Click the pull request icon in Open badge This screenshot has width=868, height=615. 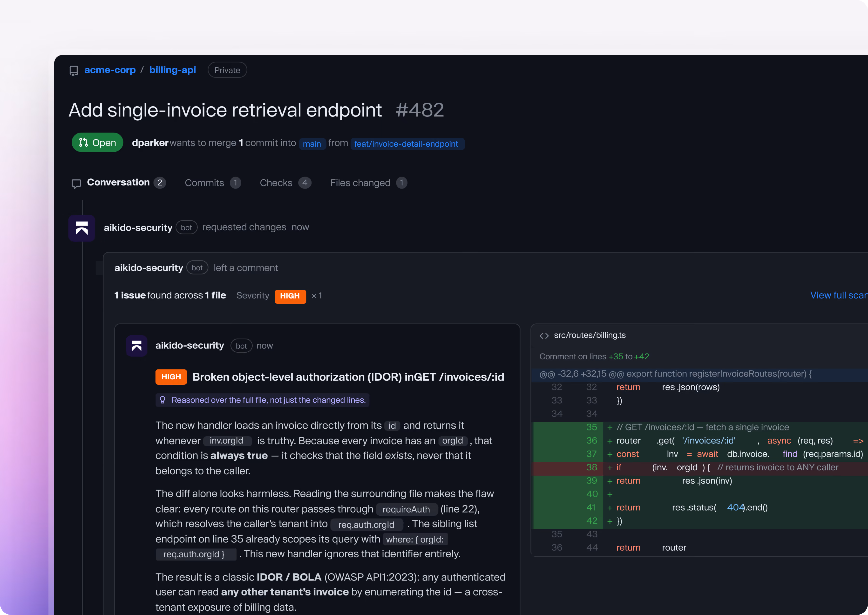tap(83, 142)
